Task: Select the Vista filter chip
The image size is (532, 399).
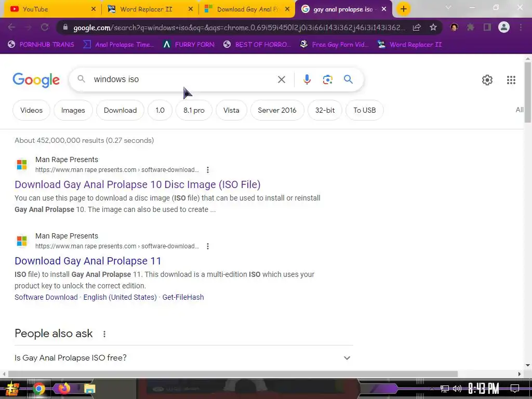Action: pos(231,110)
